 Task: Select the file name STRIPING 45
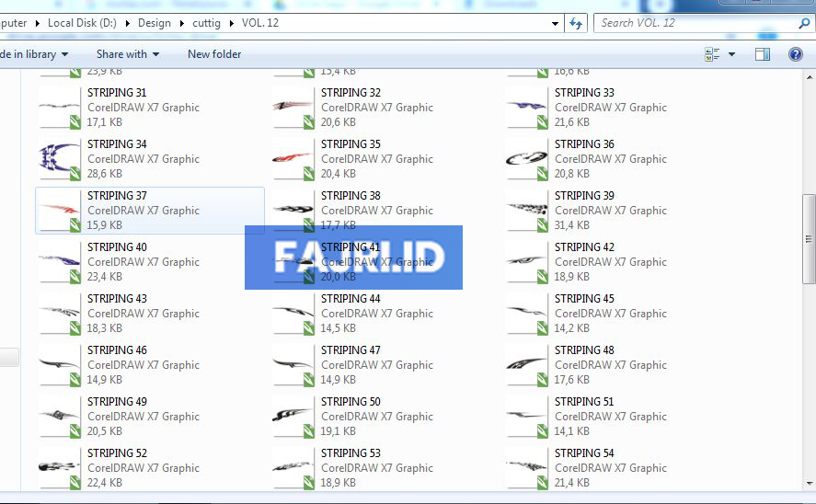coord(584,299)
